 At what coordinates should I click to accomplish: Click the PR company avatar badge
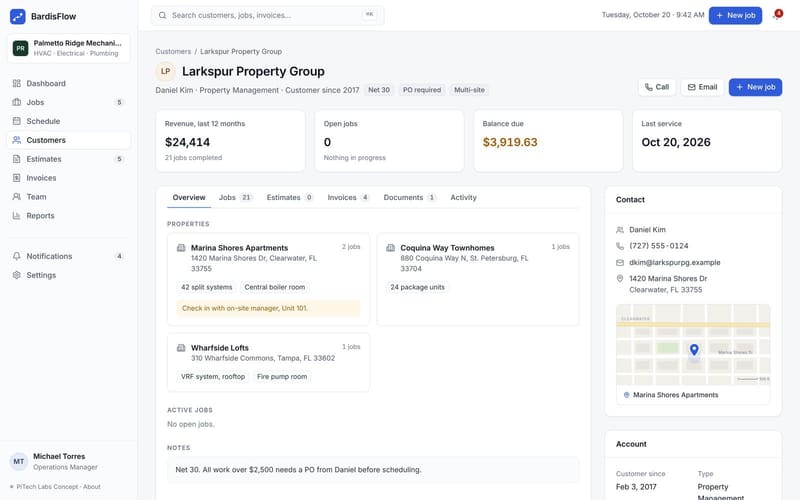coord(20,48)
